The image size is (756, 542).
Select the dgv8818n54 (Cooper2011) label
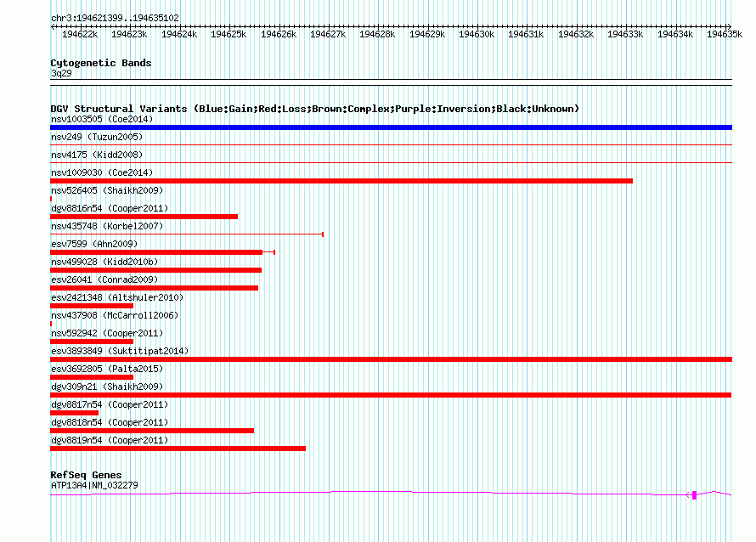coord(110,422)
